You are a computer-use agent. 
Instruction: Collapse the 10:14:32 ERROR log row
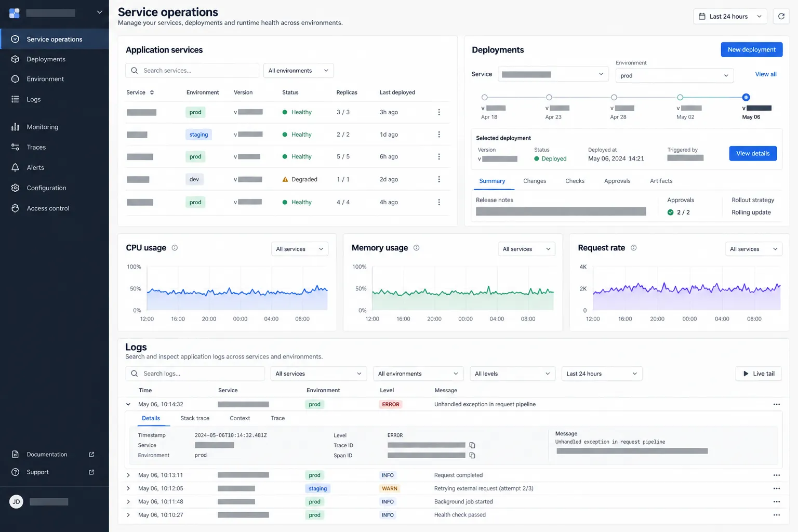(x=128, y=404)
